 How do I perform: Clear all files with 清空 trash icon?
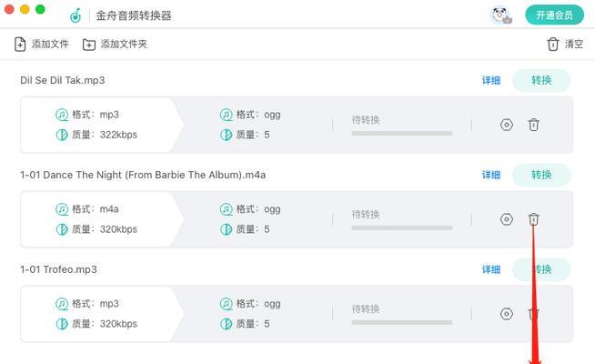point(553,44)
